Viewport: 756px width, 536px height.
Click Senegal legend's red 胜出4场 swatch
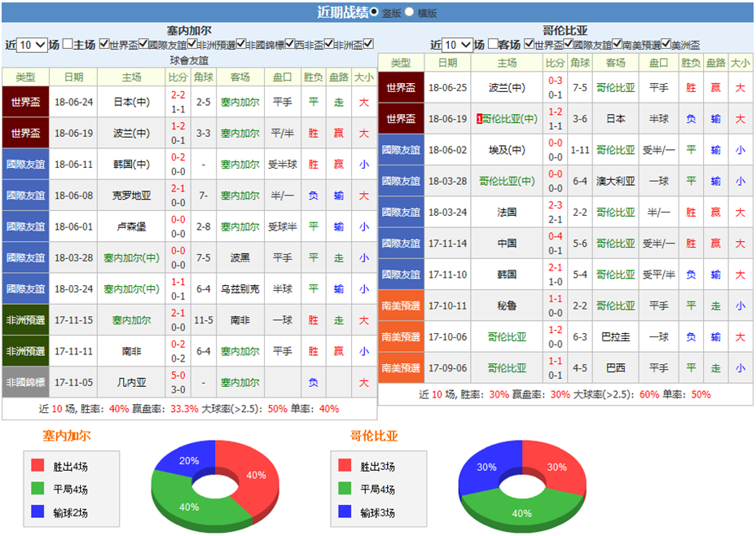[x=37, y=465]
